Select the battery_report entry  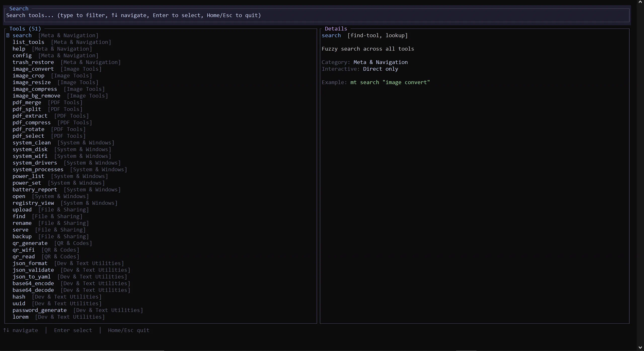coord(161,190)
